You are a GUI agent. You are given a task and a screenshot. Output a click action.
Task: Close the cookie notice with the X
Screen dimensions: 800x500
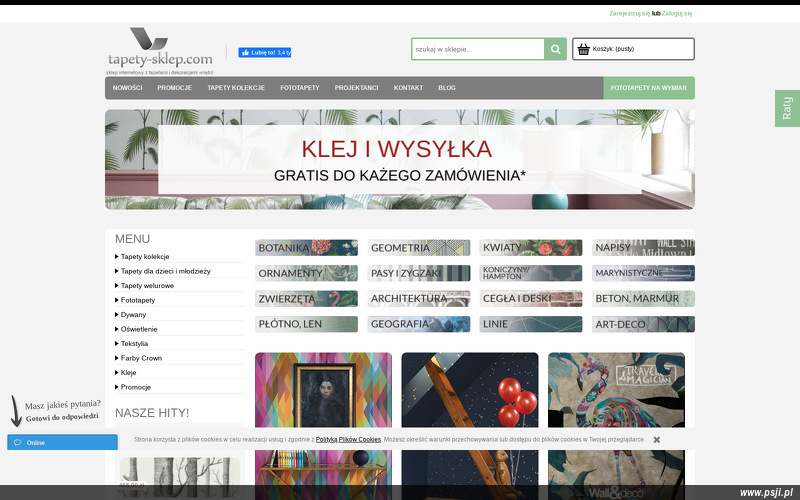pos(657,439)
